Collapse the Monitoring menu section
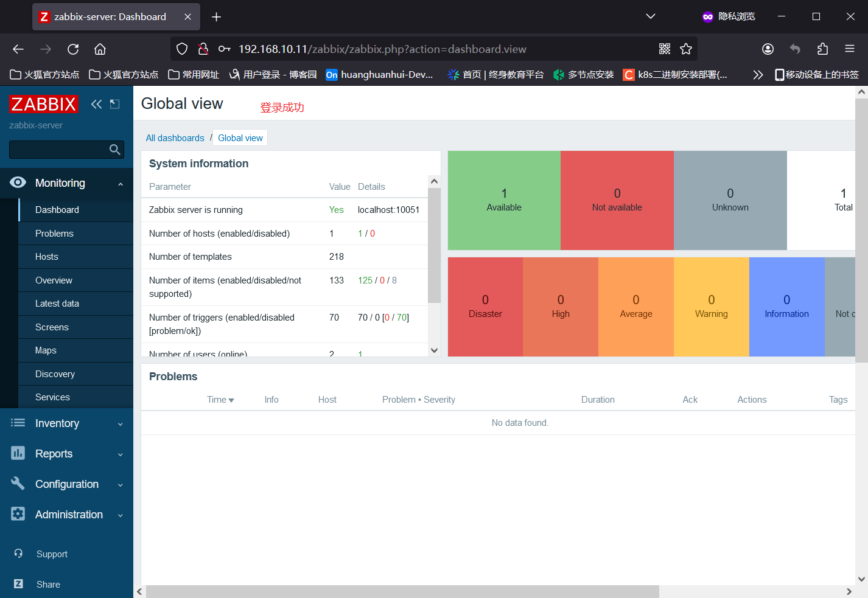The width and height of the screenshot is (868, 598). tap(121, 184)
